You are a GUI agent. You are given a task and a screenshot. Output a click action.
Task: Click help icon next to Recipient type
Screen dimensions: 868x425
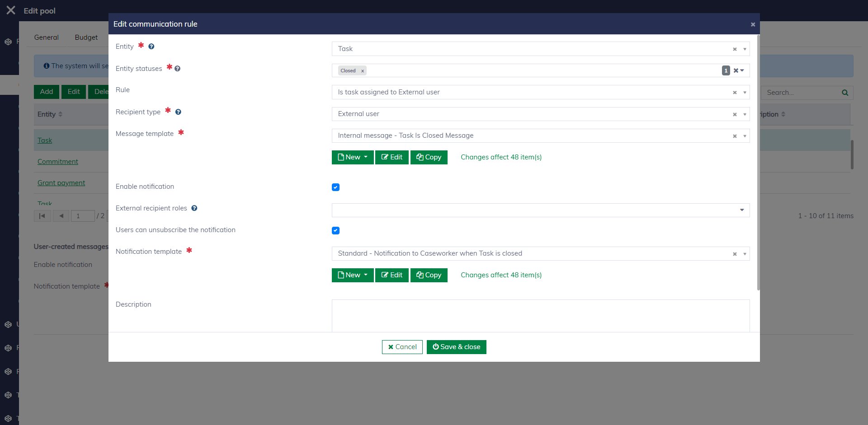tap(178, 112)
